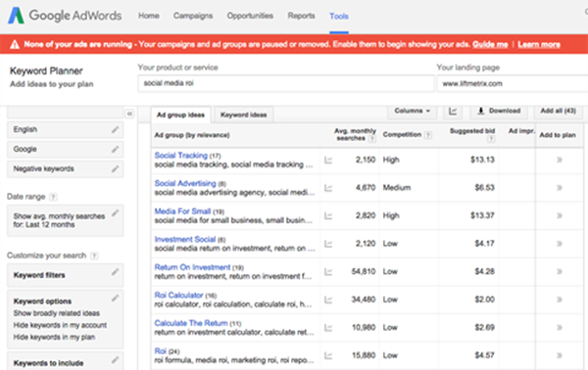Open Calculate The Return ad group link

pos(191,323)
